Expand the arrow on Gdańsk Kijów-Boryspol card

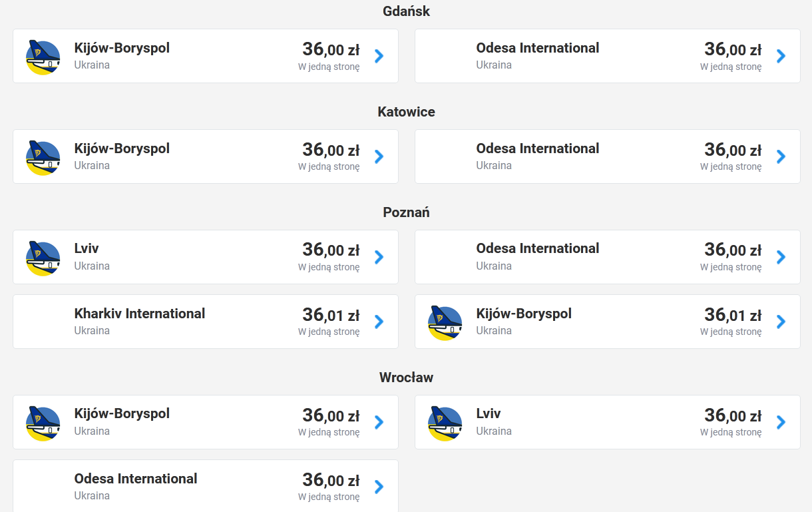(379, 56)
